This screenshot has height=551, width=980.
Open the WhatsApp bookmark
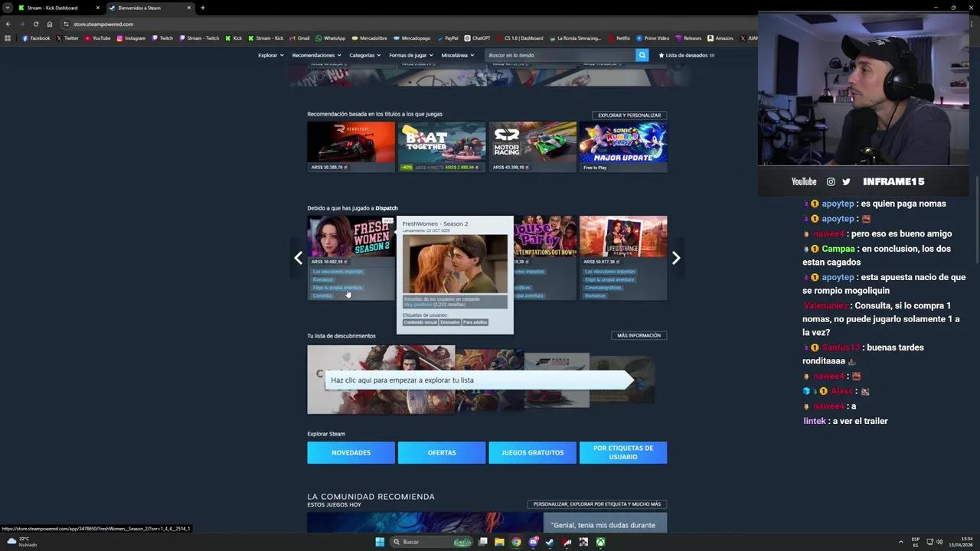click(x=330, y=38)
